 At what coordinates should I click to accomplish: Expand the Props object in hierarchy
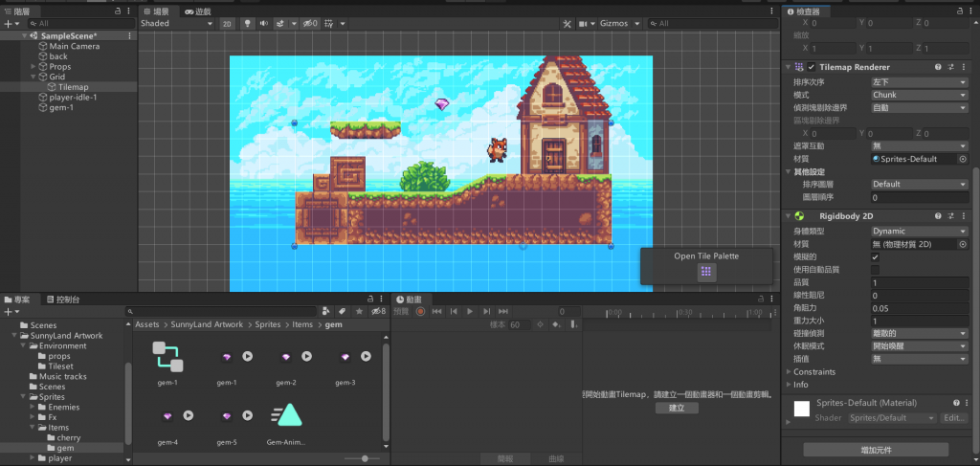(x=33, y=66)
